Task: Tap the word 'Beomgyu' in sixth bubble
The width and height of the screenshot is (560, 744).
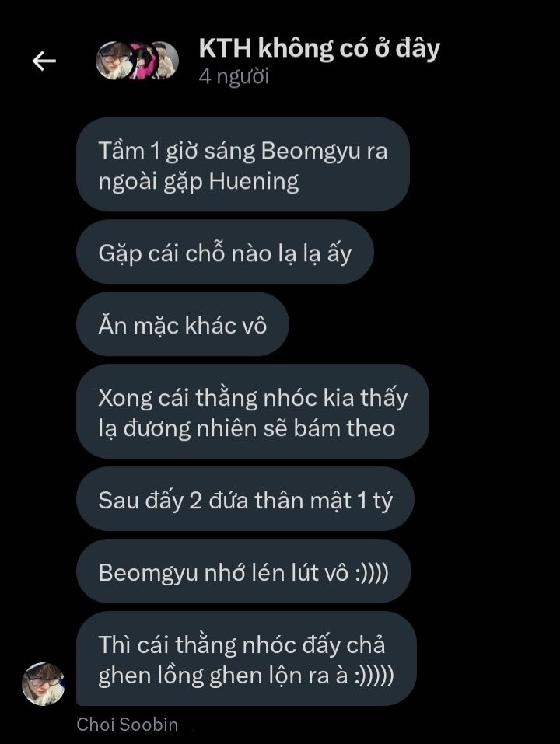Action: click(x=148, y=573)
